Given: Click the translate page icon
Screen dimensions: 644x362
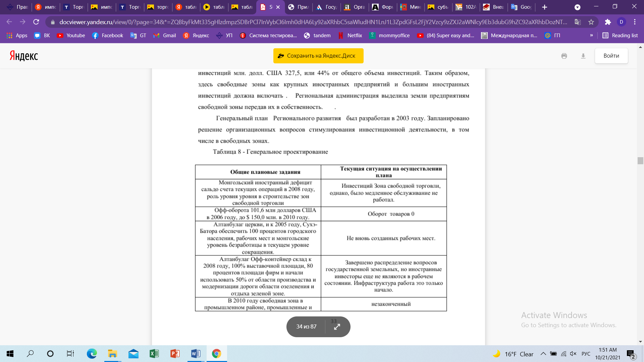Looking at the screenshot, I should 578,22.
